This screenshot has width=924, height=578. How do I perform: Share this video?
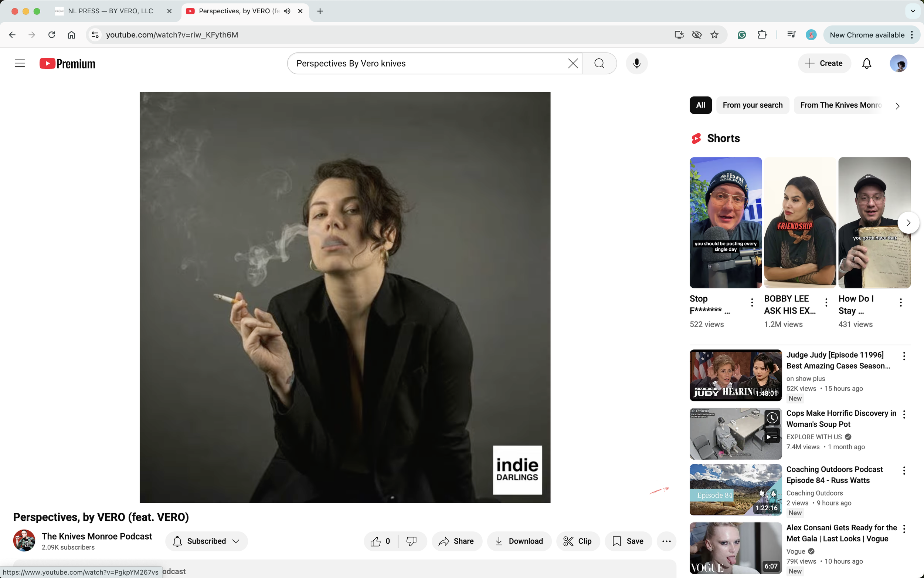pos(457,541)
